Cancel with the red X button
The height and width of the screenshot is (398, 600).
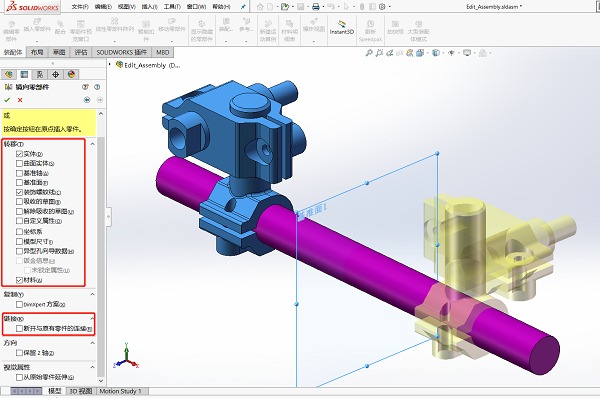20,100
